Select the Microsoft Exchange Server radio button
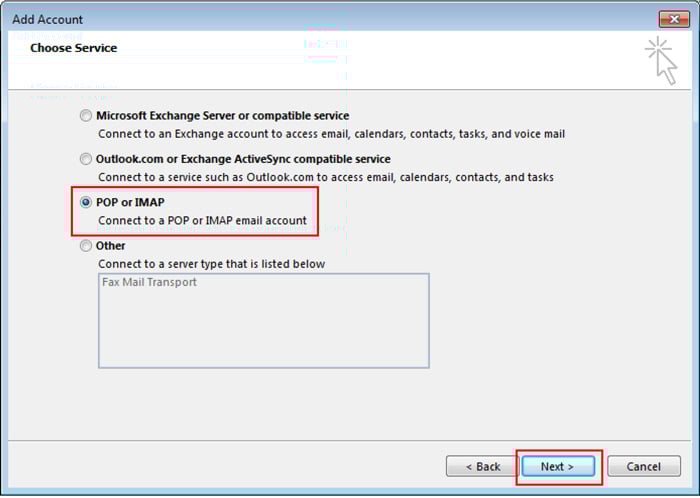 tap(86, 116)
